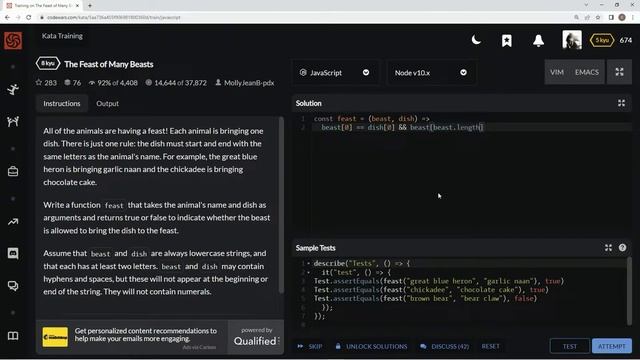The height and width of the screenshot is (360, 640).
Task: Open the Kumite sparring sidebar icon
Action: (13, 121)
